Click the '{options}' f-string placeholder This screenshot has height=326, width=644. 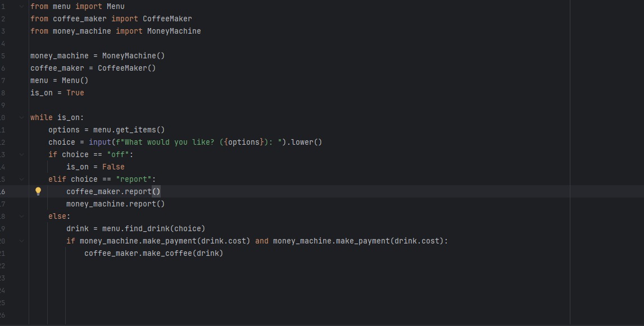(x=244, y=143)
